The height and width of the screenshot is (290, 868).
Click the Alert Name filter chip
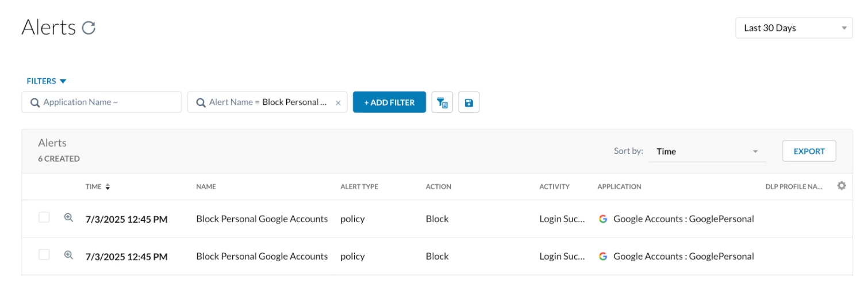[267, 102]
